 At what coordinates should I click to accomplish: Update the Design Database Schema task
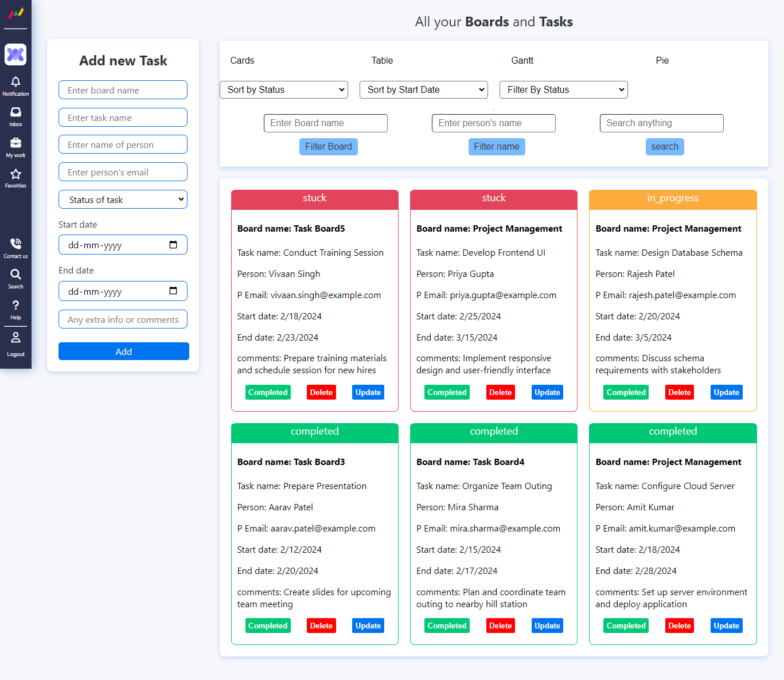click(727, 392)
